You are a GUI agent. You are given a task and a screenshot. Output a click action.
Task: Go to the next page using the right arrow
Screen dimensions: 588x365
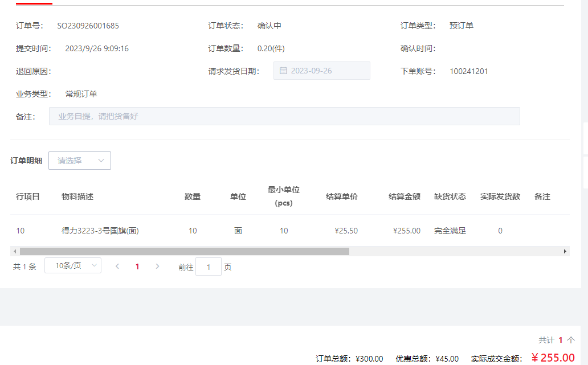157,266
